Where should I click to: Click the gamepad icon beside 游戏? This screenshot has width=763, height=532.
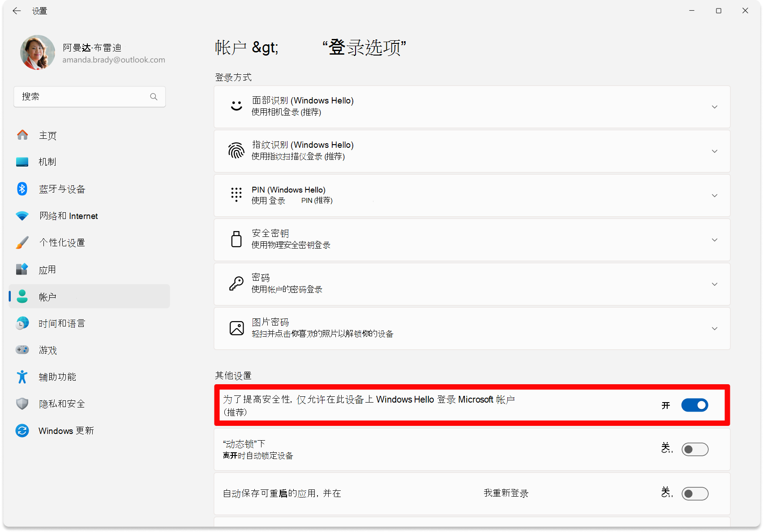tap(22, 350)
